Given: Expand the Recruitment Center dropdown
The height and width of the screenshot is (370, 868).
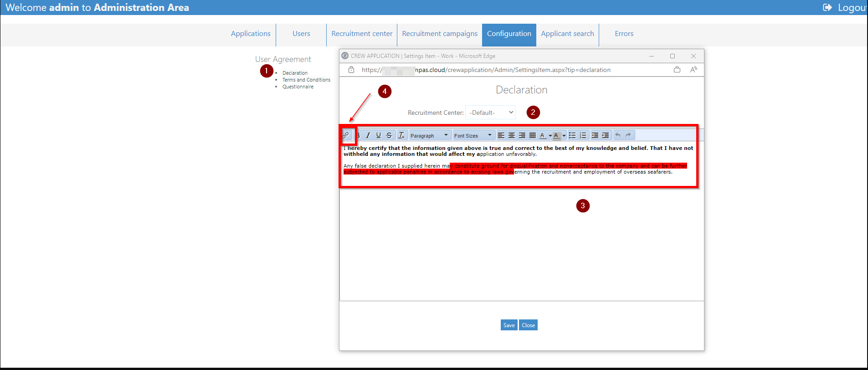Looking at the screenshot, I should click(491, 113).
